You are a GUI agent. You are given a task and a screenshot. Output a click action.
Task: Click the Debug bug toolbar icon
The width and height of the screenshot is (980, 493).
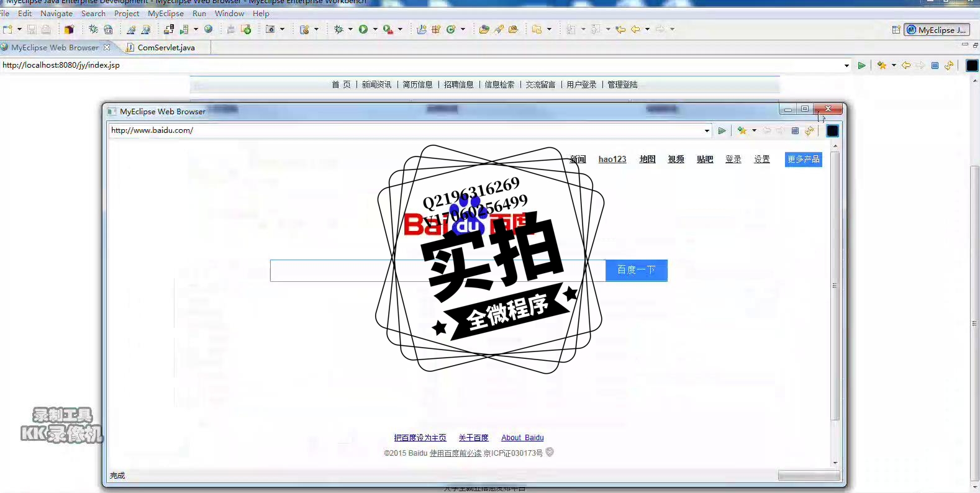pyautogui.click(x=338, y=29)
